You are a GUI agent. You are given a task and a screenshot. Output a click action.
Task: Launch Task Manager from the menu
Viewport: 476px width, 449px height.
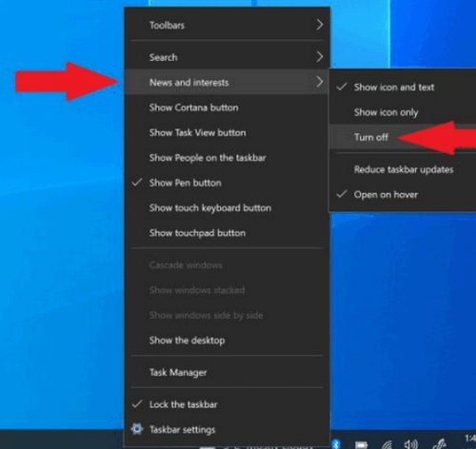click(x=227, y=372)
